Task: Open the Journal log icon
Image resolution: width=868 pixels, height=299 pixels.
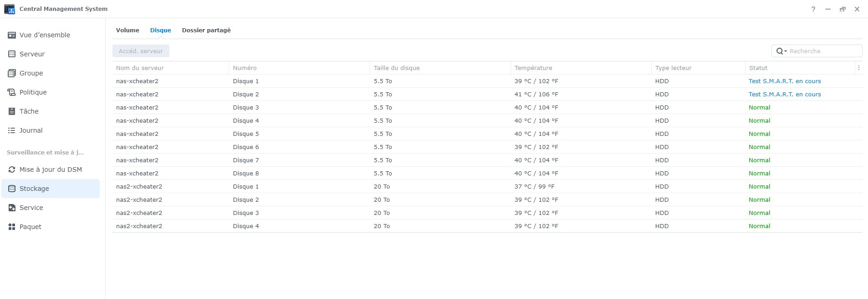Action: coord(12,130)
